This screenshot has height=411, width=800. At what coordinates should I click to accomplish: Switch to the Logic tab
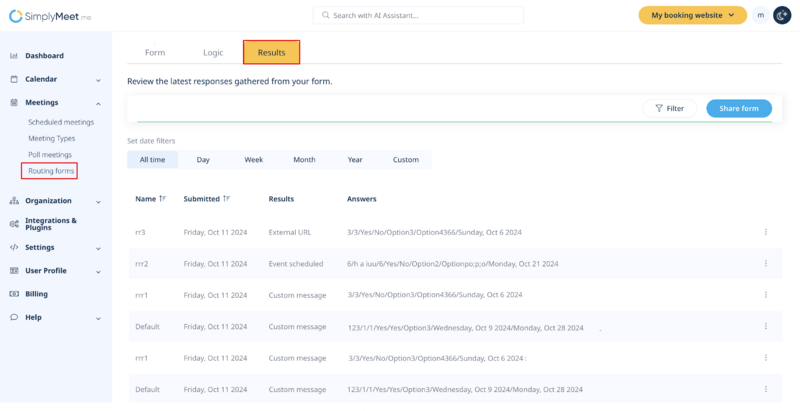[213, 53]
